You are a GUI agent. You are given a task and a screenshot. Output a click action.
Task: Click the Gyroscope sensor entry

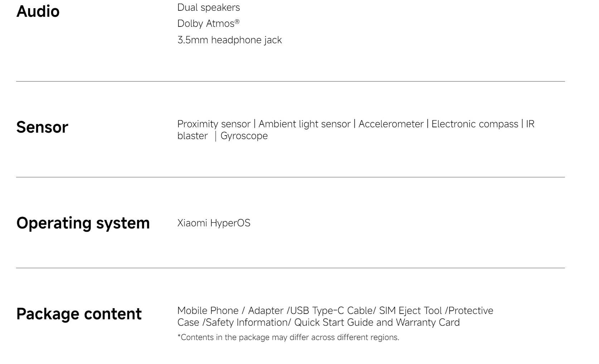click(244, 136)
